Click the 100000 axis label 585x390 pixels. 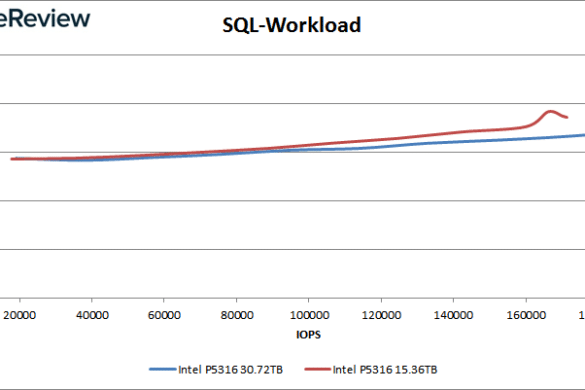(309, 315)
